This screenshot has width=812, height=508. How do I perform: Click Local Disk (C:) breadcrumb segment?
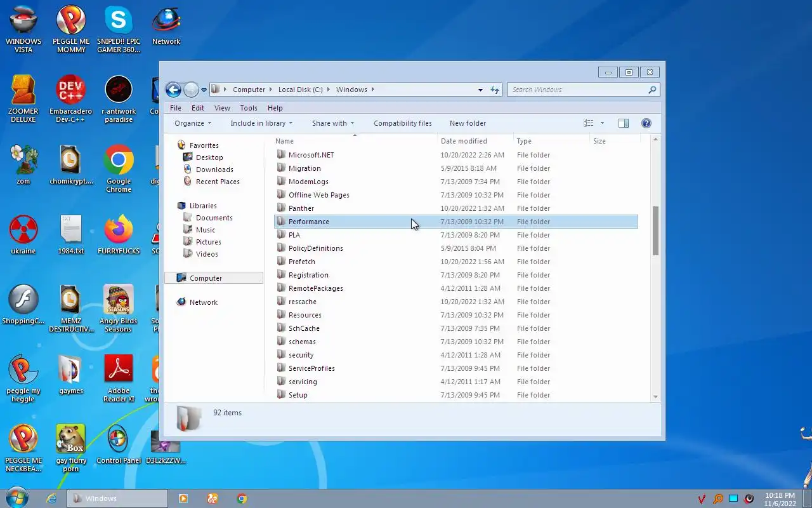tap(301, 90)
